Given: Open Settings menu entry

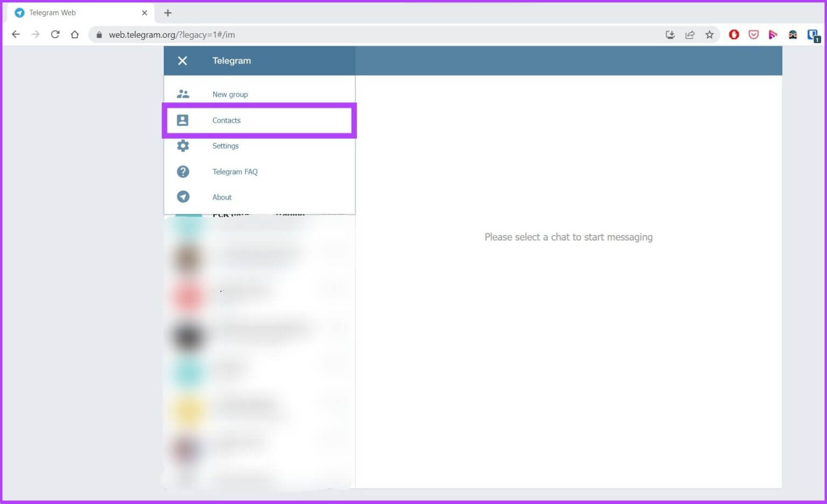Looking at the screenshot, I should point(260,146).
